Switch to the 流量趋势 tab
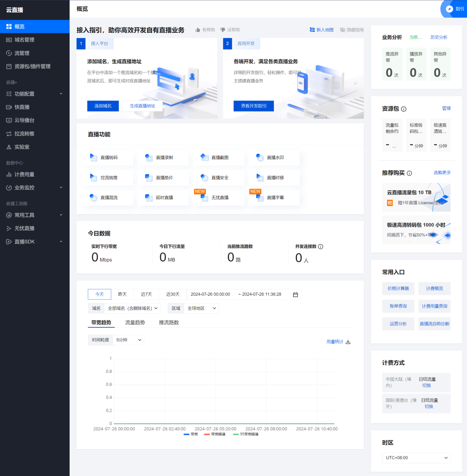Image resolution: width=467 pixels, height=476 pixels. point(135,322)
